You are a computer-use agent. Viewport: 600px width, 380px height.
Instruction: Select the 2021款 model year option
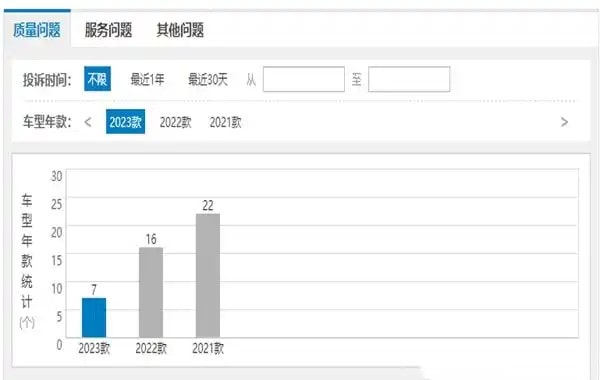tap(225, 122)
